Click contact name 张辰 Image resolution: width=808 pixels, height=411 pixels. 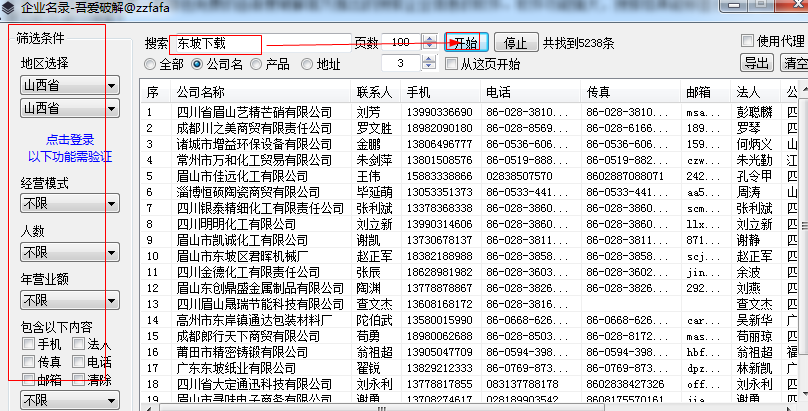(368, 272)
